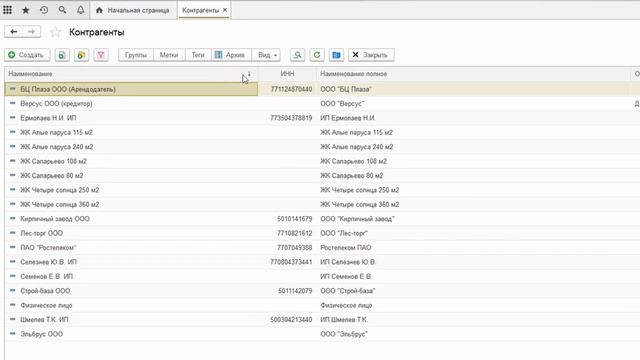Image resolution: width=640 pixels, height=360 pixels.
Task: Toggle the Архив button
Action: [231, 55]
